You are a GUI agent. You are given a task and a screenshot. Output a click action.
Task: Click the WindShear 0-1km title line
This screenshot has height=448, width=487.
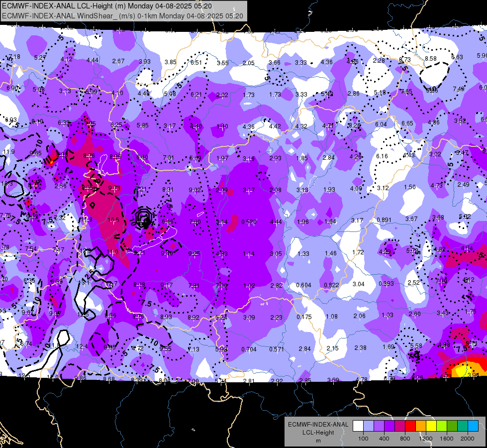coord(123,16)
